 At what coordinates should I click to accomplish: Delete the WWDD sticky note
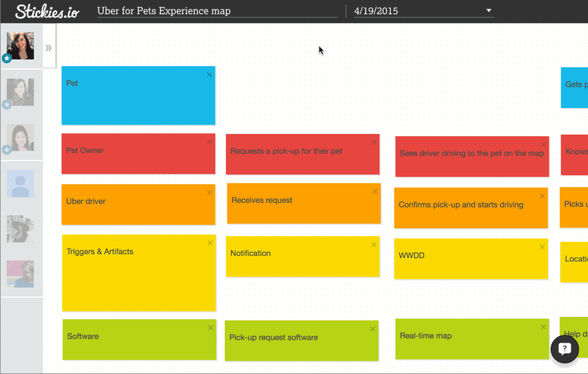(x=542, y=247)
